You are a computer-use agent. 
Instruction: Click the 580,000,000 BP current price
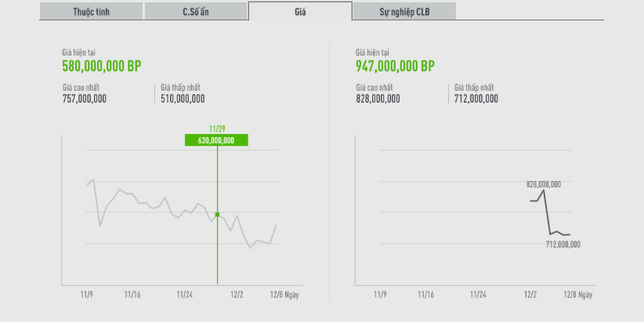(101, 67)
